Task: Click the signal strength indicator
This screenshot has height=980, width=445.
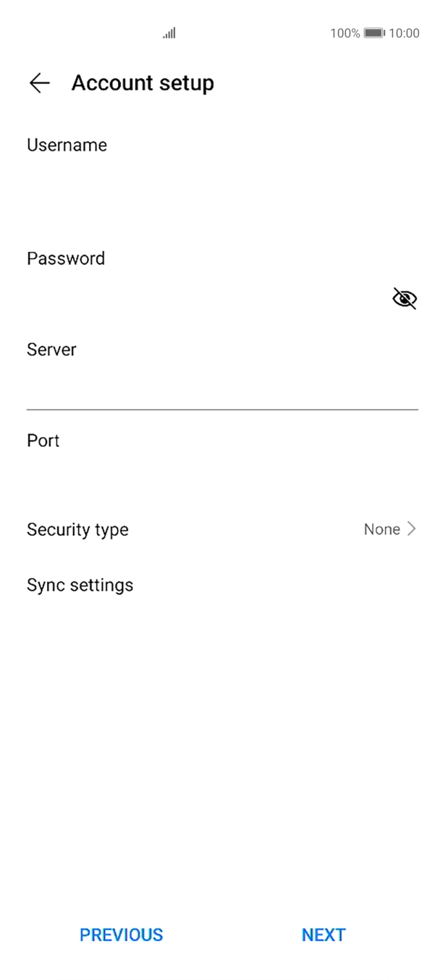Action: click(x=168, y=33)
